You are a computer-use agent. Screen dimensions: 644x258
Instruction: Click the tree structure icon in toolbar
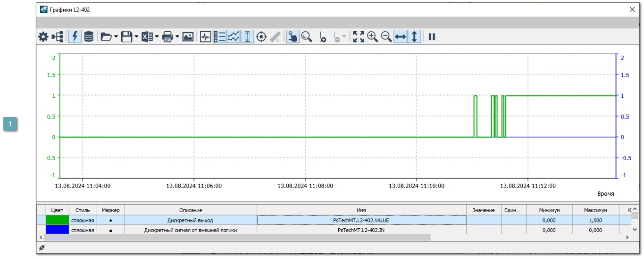[x=58, y=37]
